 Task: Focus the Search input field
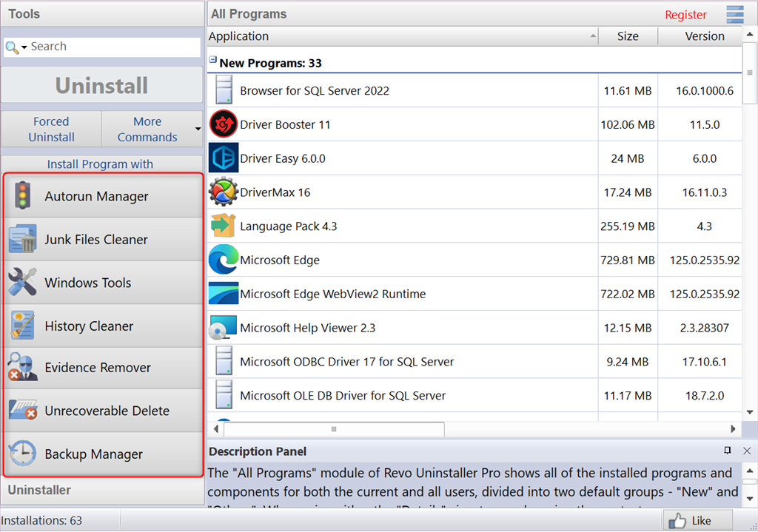(114, 47)
